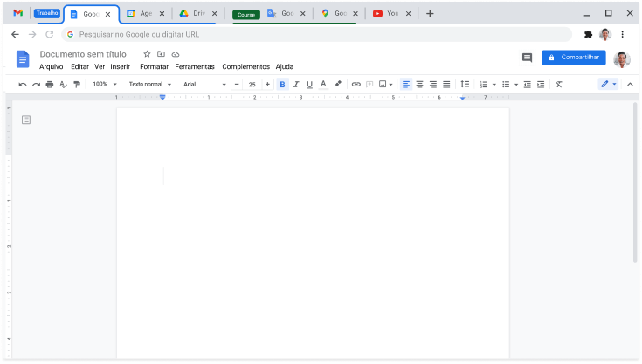This screenshot has height=364, width=642.
Task: Open the highlight color marker
Action: click(338, 85)
